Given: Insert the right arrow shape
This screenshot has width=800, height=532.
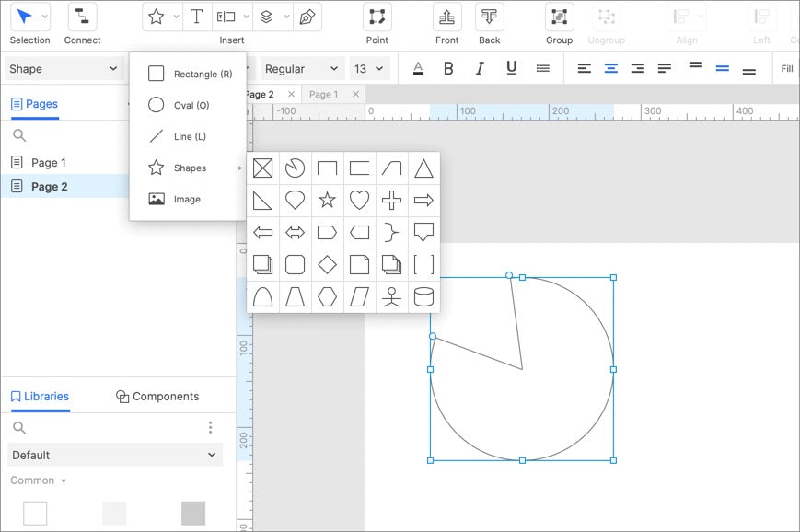Looking at the screenshot, I should click(x=423, y=201).
